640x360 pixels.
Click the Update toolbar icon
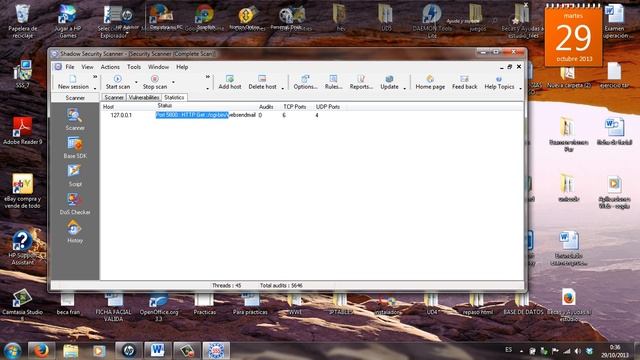(x=389, y=82)
